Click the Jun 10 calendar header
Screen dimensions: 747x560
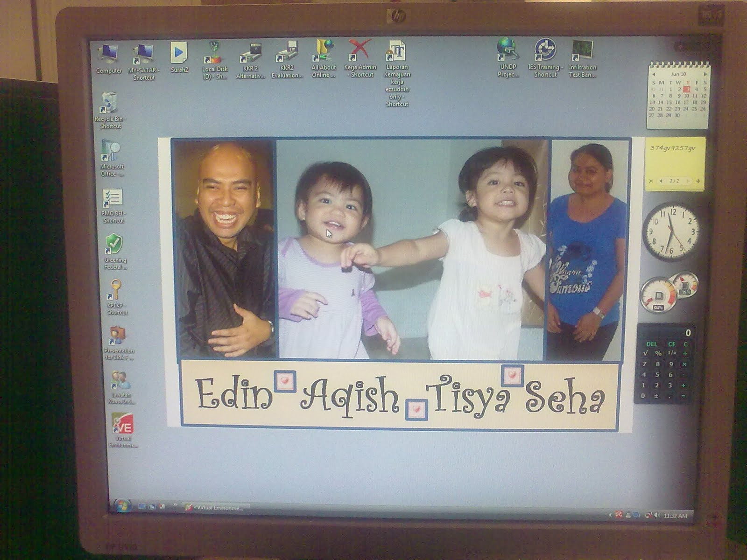click(678, 74)
